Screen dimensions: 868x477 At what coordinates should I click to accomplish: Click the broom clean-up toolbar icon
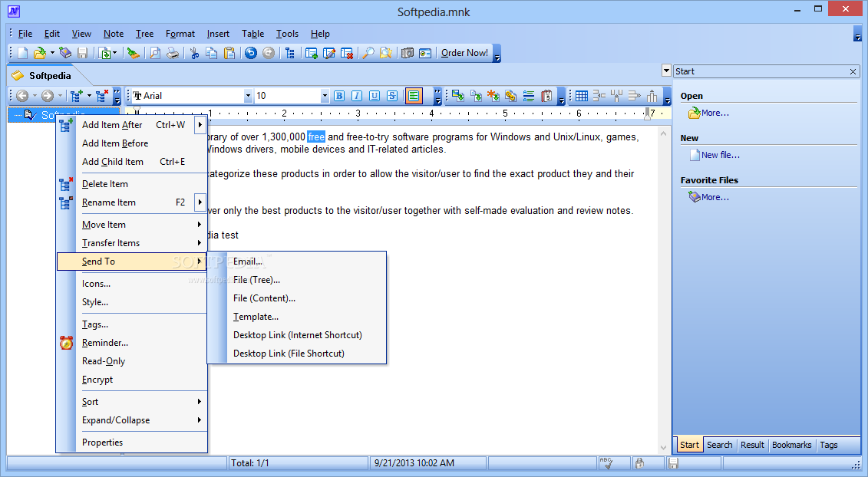133,53
